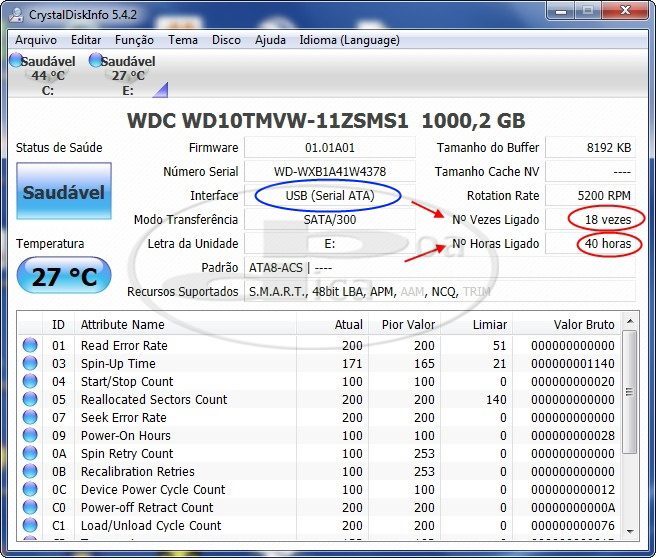The height and width of the screenshot is (558, 656).
Task: Click raw value 00000000000A of Power-off Retract
Action: 573,507
